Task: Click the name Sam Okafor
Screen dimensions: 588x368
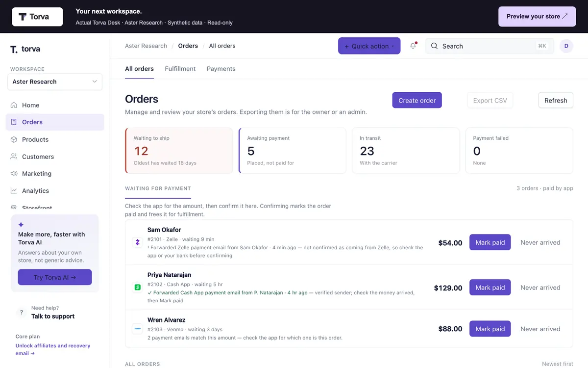Action: 164,230
